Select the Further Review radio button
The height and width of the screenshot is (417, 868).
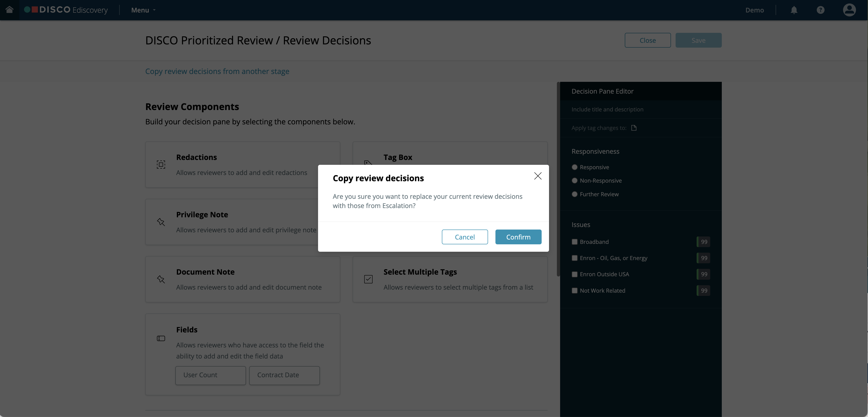click(574, 194)
